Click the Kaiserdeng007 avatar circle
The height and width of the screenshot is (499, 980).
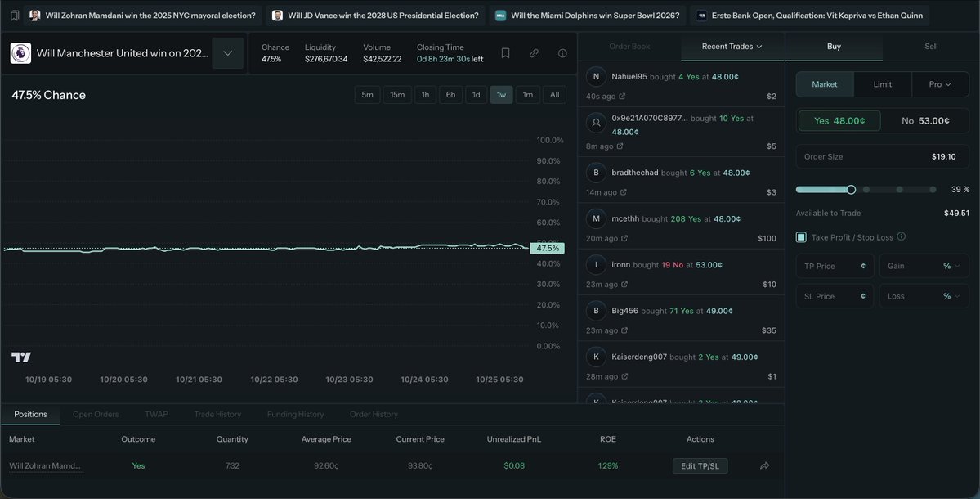click(x=596, y=357)
